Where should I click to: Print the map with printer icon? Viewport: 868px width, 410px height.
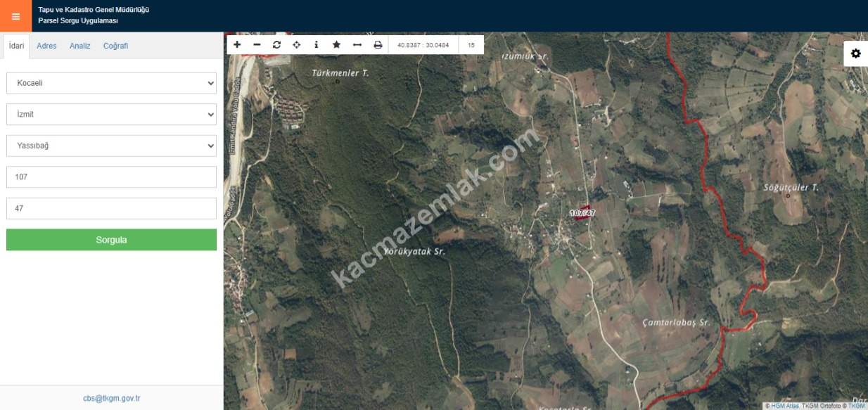(377, 45)
